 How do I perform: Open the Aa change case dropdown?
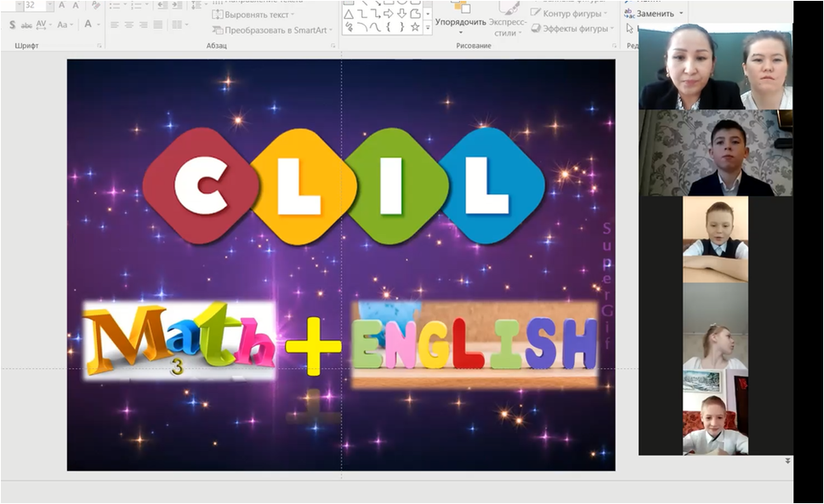67,25
